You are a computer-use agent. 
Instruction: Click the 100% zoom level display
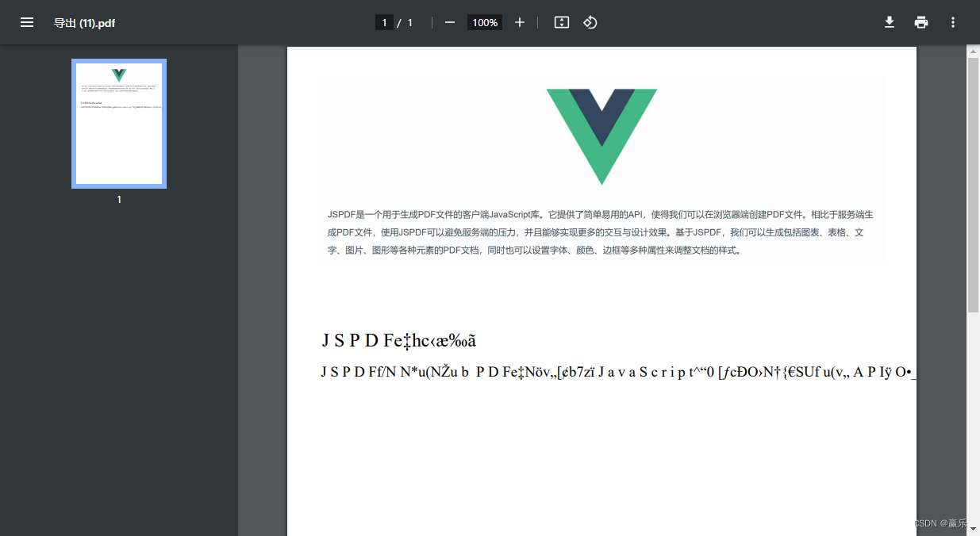484,22
